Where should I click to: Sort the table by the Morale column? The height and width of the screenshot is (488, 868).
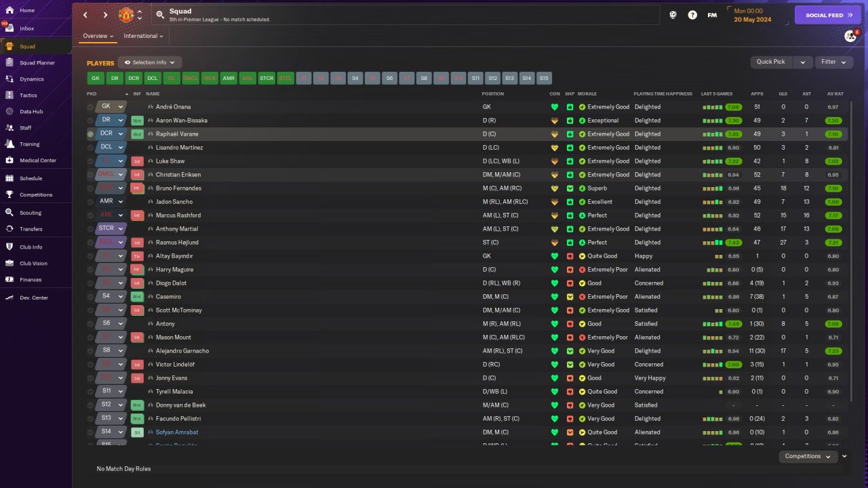click(587, 94)
